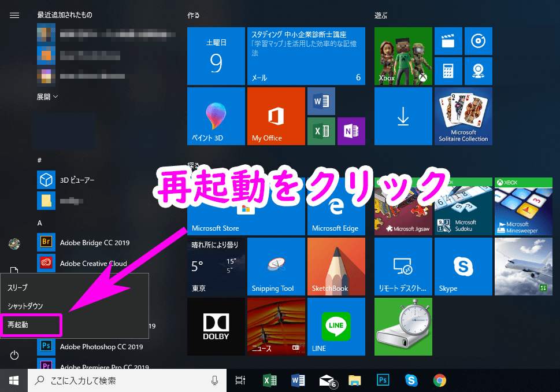Launch the Skype tile

click(x=463, y=267)
